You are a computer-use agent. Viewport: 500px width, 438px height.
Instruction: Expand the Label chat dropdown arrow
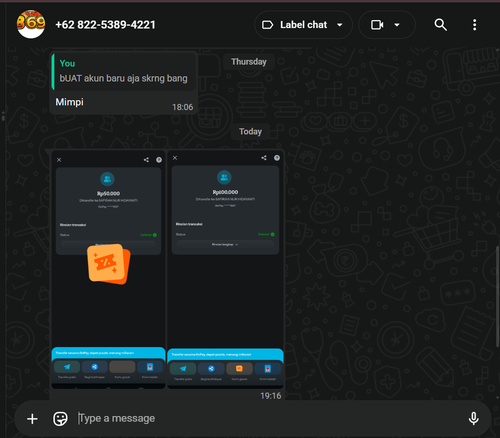pyautogui.click(x=340, y=25)
